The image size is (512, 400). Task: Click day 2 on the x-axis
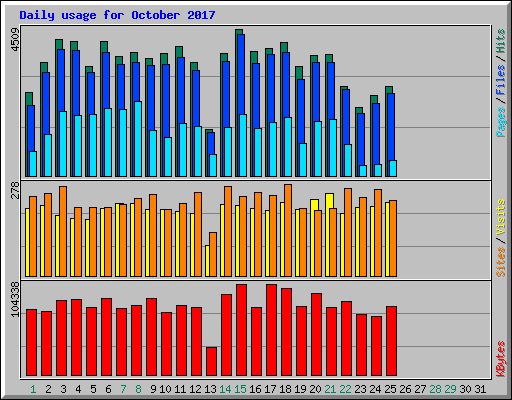(x=48, y=389)
